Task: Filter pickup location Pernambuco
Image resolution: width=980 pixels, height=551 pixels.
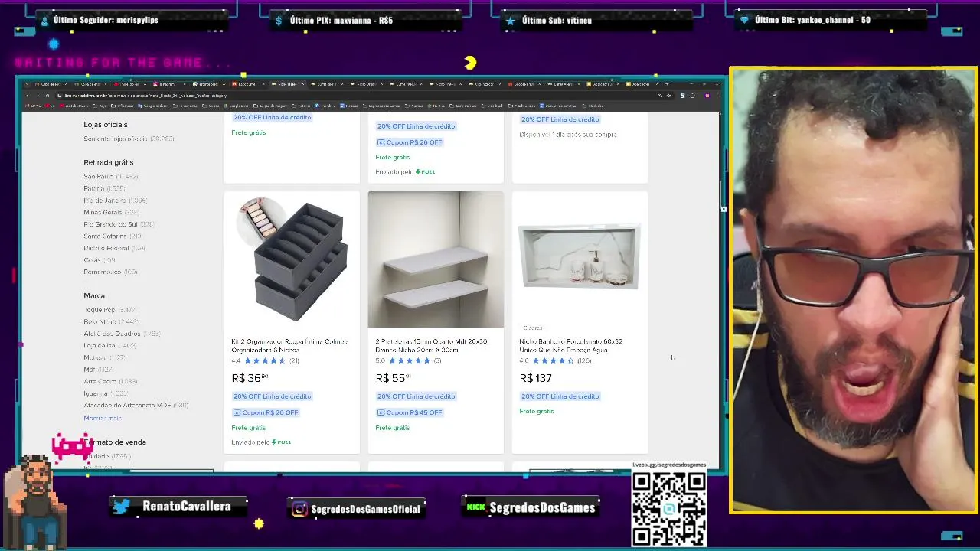Action: click(x=110, y=272)
